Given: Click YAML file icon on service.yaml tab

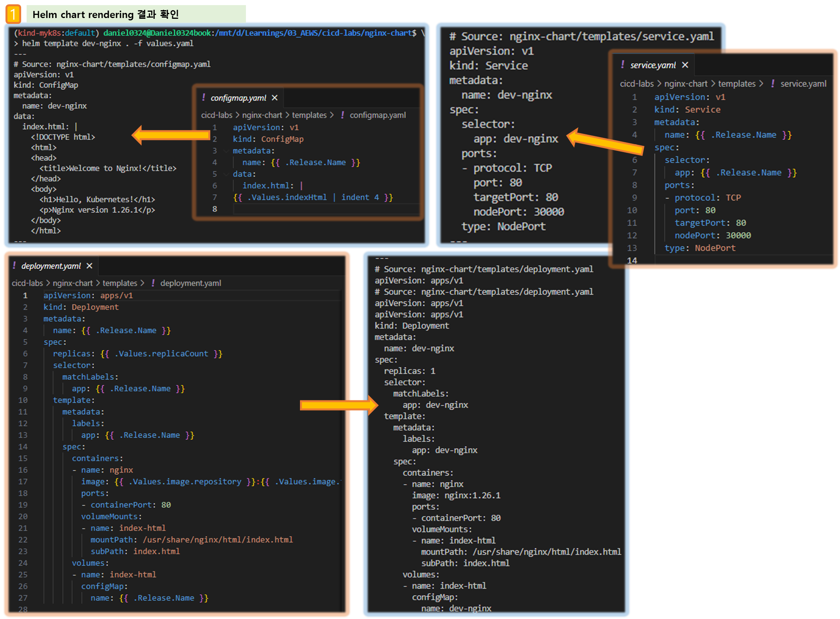Looking at the screenshot, I should [623, 65].
